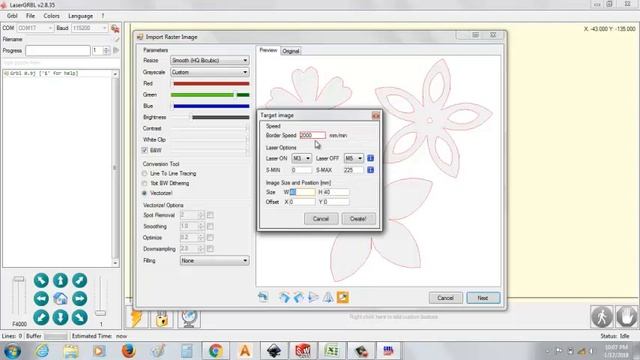This screenshot has height=360, width=640.
Task: Click the info icon beside Laser OFF
Action: [x=370, y=158]
